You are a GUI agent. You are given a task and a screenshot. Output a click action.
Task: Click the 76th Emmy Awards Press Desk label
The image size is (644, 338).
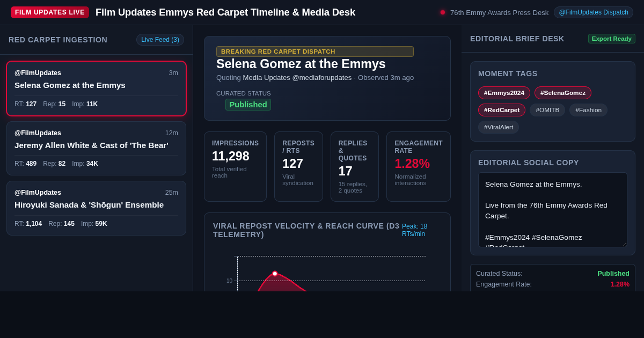click(499, 12)
